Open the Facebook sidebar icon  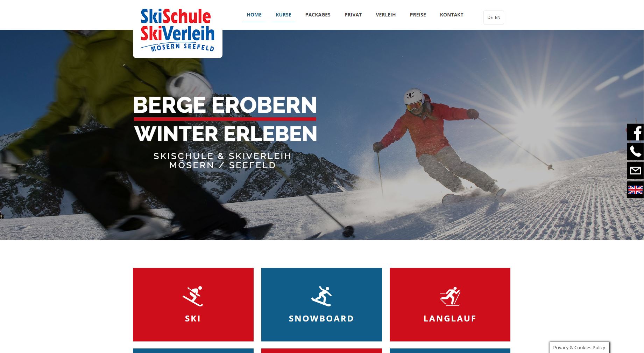pyautogui.click(x=635, y=132)
